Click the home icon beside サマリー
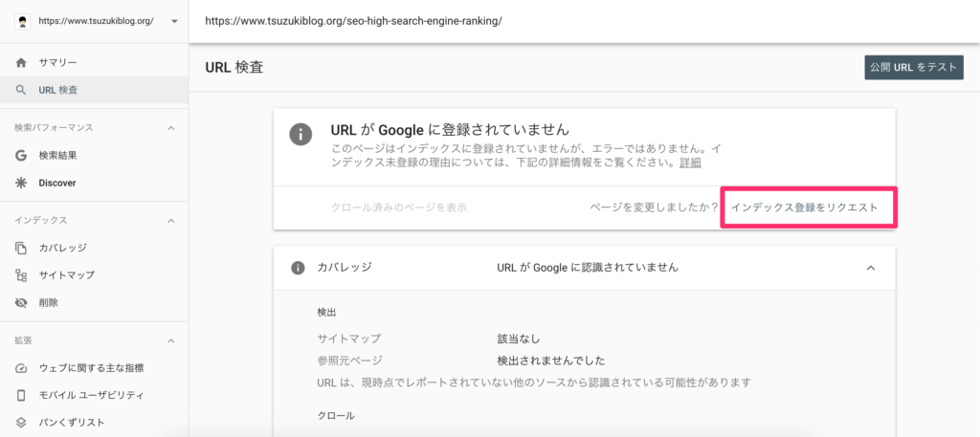The height and width of the screenshot is (437, 980). [21, 62]
